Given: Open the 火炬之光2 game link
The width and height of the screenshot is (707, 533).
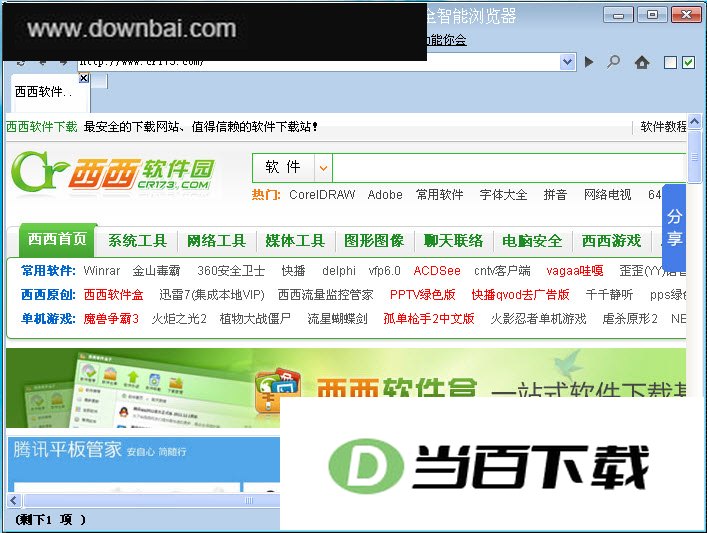Looking at the screenshot, I should point(179,319).
